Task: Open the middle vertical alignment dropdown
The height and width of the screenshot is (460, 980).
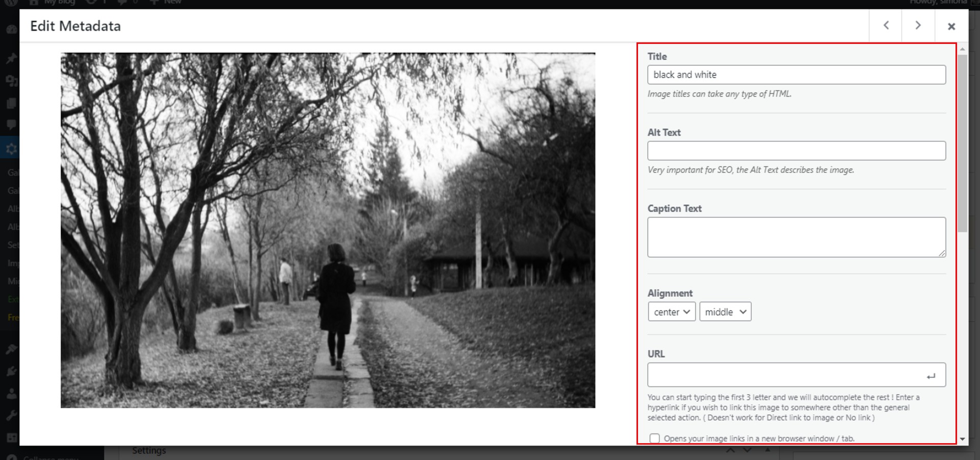Action: pyautogui.click(x=725, y=311)
